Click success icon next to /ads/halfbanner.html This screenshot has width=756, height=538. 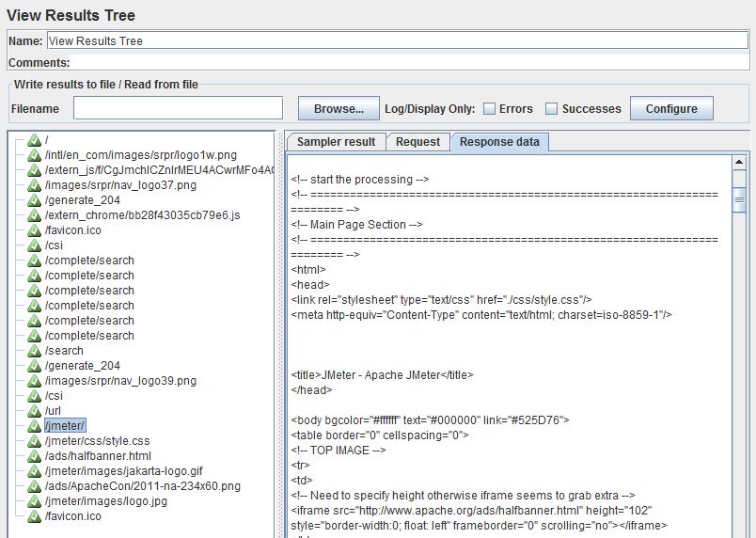click(x=35, y=456)
